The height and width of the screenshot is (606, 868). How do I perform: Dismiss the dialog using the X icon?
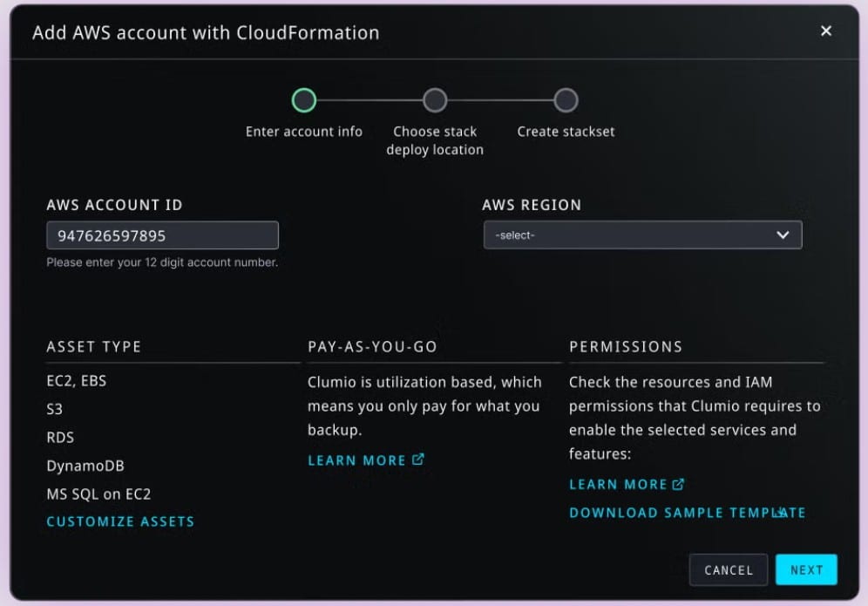pyautogui.click(x=825, y=31)
